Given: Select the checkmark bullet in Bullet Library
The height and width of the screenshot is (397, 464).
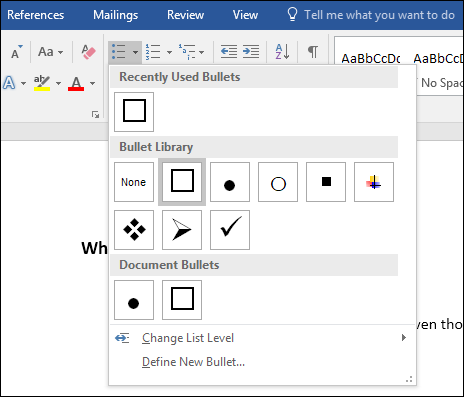Looking at the screenshot, I should [x=230, y=230].
